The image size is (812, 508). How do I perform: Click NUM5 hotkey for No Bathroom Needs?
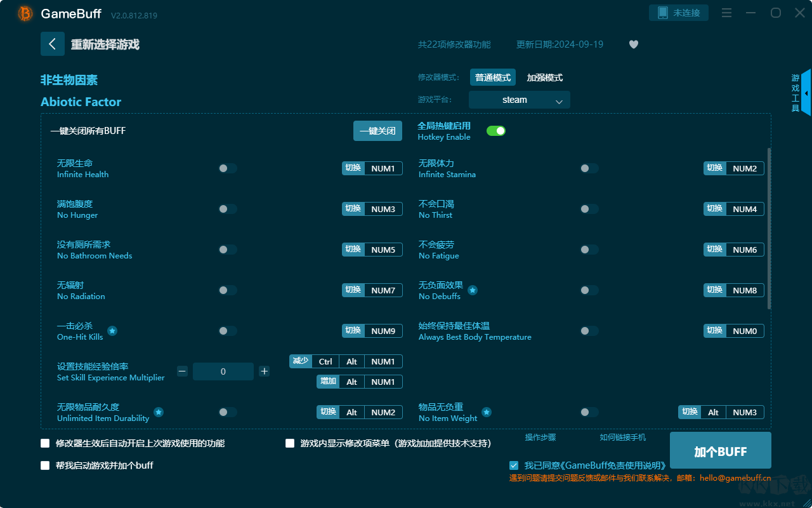point(383,250)
